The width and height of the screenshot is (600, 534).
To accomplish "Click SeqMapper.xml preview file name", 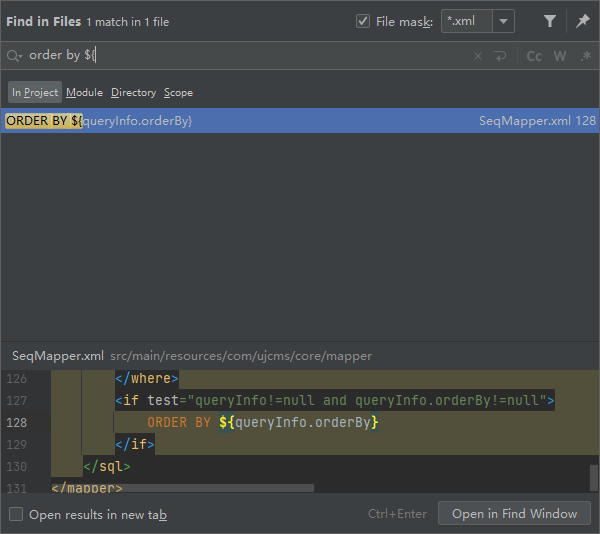I will click(58, 356).
